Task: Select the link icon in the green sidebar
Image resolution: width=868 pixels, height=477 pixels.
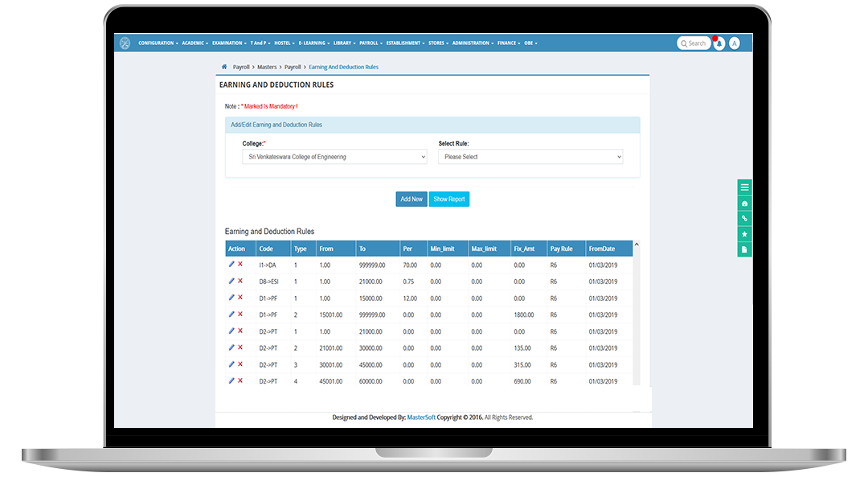Action: tap(744, 217)
